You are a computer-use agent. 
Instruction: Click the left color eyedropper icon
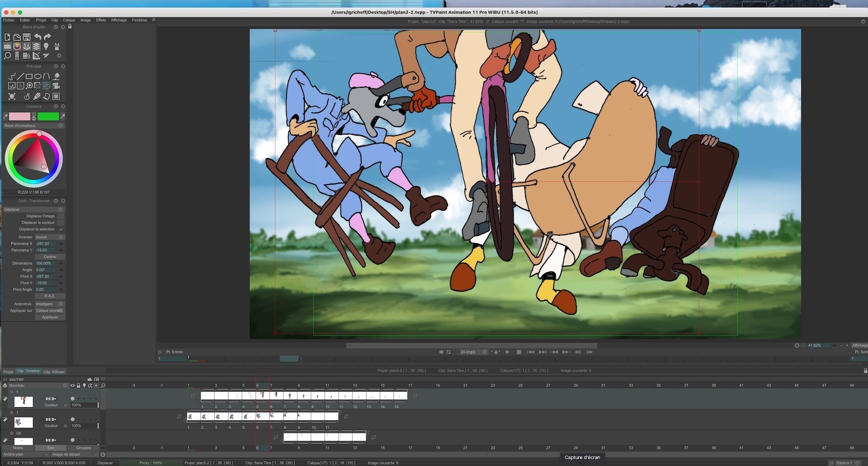(x=5, y=117)
